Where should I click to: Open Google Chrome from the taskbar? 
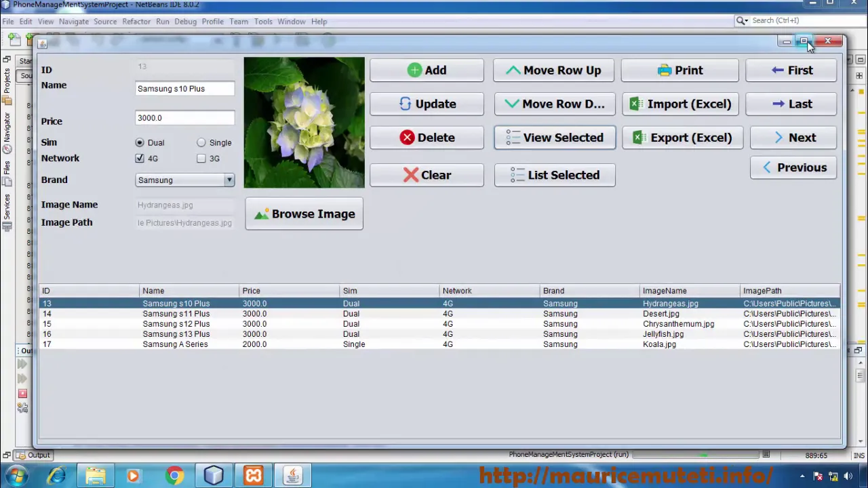click(x=174, y=476)
